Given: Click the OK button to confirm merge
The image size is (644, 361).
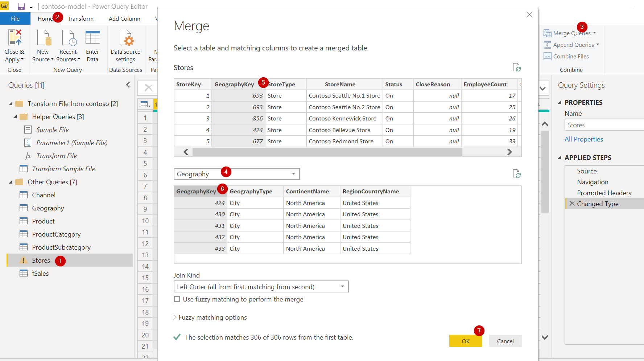Looking at the screenshot, I should tap(465, 341).
